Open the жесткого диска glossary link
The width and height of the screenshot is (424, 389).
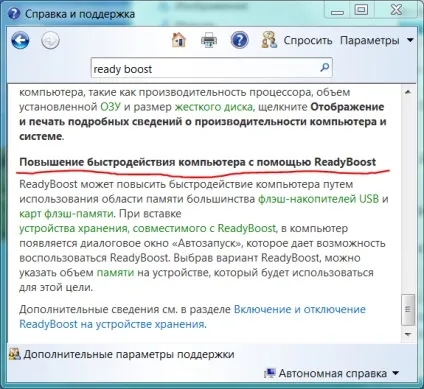pos(214,107)
